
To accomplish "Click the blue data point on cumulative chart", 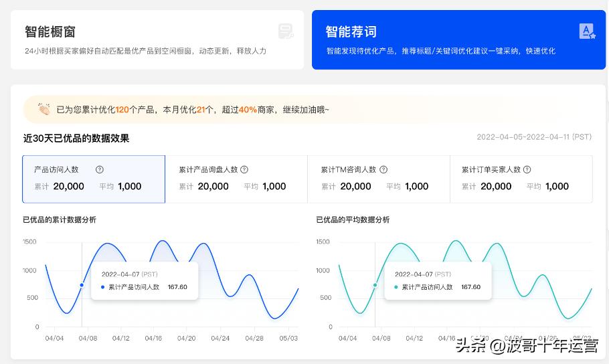I will (x=82, y=285).
